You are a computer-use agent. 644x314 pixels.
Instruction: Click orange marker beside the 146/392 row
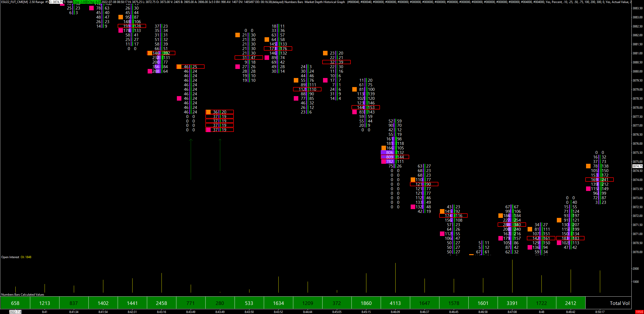(x=150, y=53)
